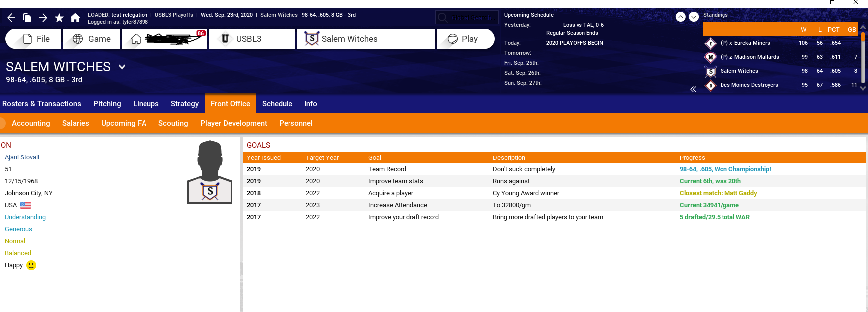The width and height of the screenshot is (868, 312).
Task: Open Ajani Stovall's profile link
Action: click(22, 157)
